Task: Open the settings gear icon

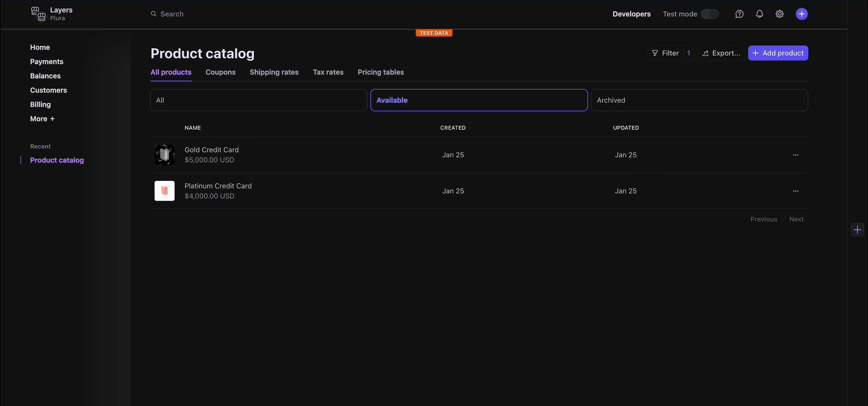Action: 780,14
